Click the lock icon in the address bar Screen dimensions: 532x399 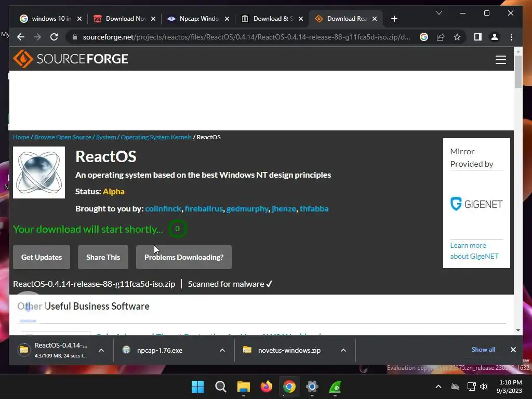pyautogui.click(x=75, y=37)
